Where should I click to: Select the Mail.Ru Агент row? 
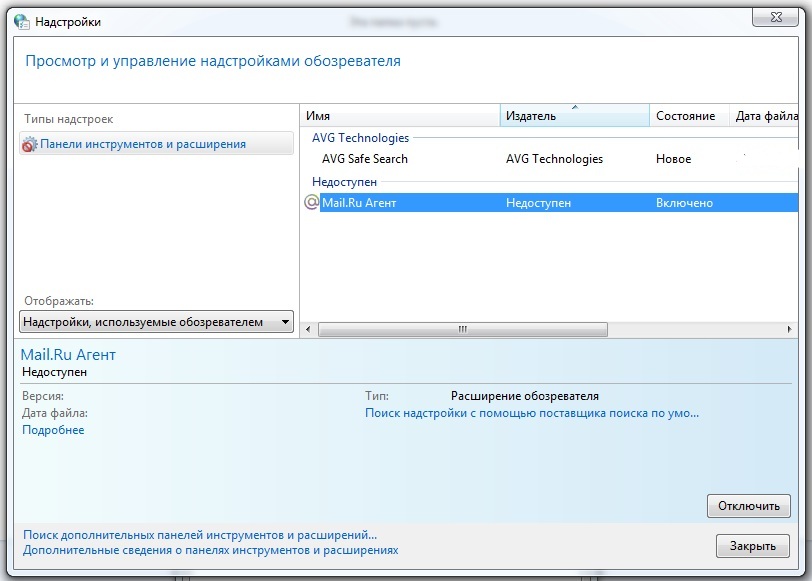[549, 202]
